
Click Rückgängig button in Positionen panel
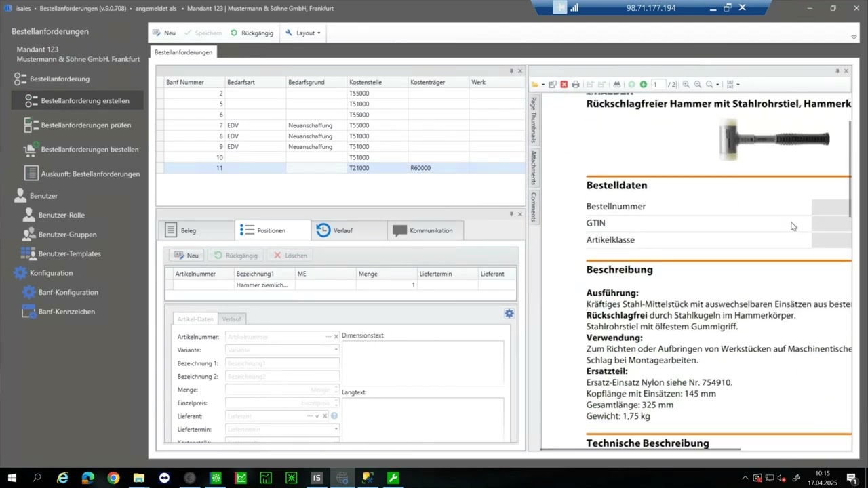pyautogui.click(x=236, y=256)
